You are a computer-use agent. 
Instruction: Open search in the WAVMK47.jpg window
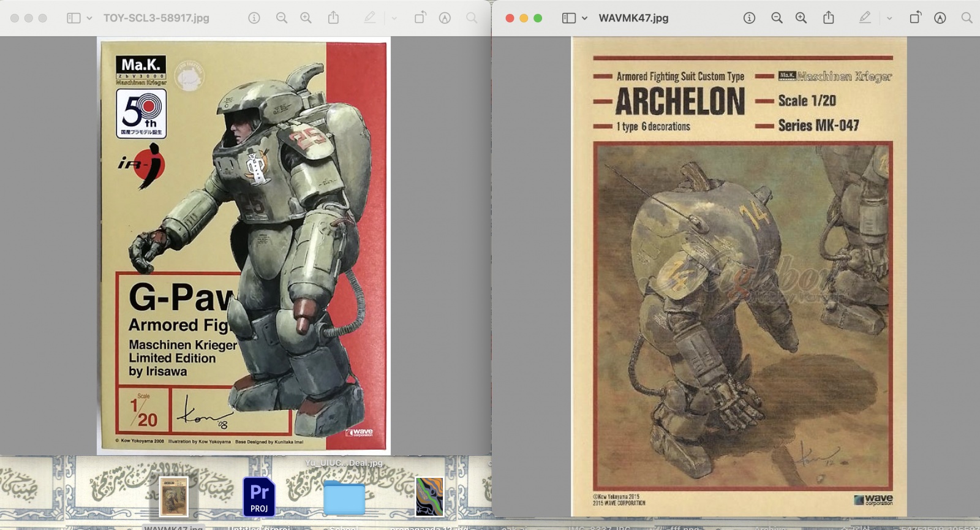pos(967,18)
